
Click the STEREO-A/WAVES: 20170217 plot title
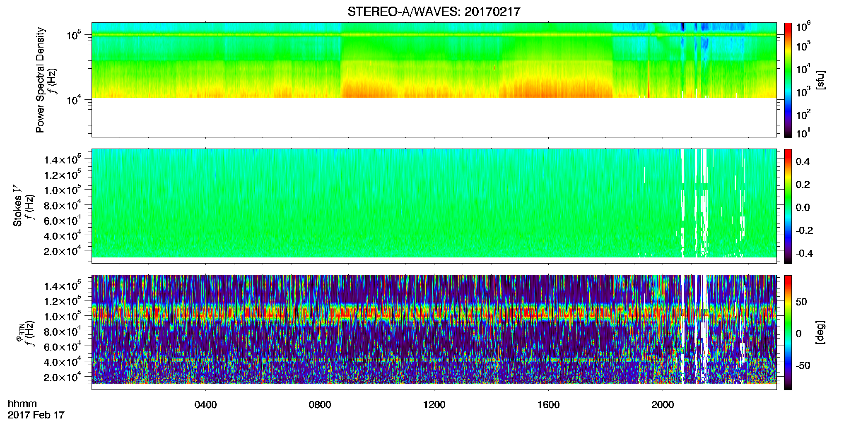(x=434, y=12)
